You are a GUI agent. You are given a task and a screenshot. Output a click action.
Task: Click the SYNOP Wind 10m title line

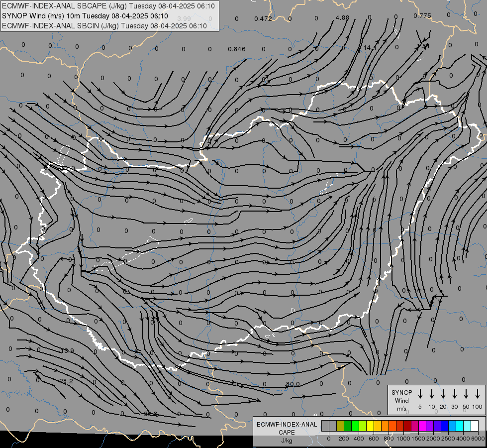pos(85,16)
